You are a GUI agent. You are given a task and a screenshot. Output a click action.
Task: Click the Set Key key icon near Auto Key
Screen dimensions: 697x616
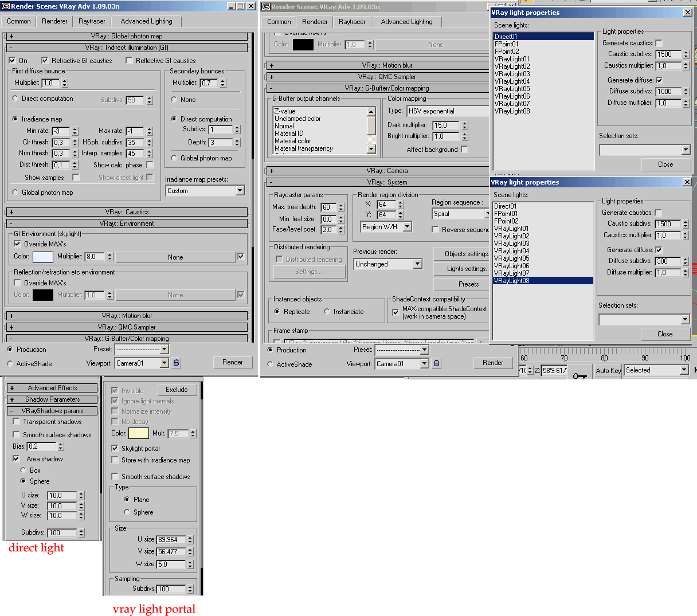(x=580, y=375)
